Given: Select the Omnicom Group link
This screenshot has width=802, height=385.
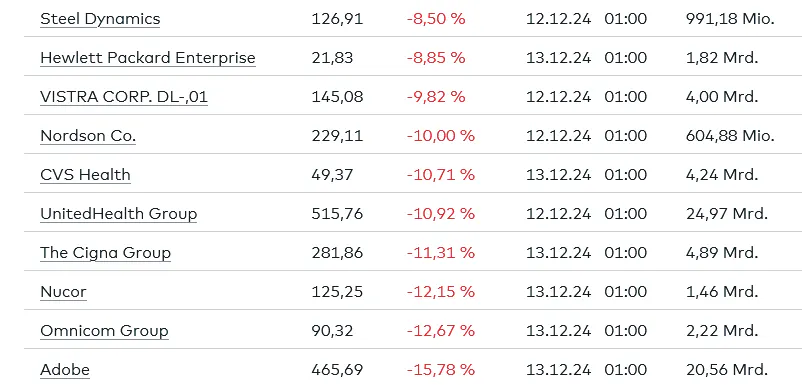Looking at the screenshot, I should [104, 330].
